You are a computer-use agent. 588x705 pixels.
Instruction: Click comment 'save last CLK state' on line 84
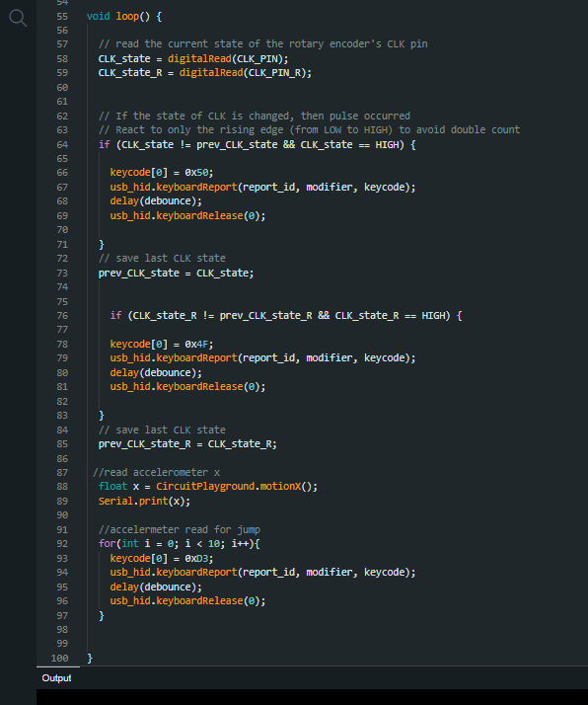[162, 431]
